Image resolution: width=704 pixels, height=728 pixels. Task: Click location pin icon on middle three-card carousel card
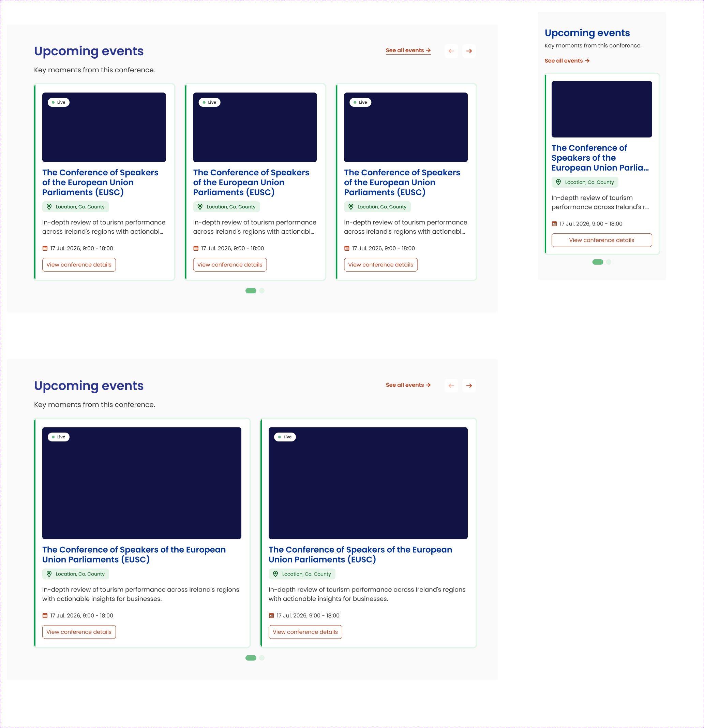pos(200,207)
